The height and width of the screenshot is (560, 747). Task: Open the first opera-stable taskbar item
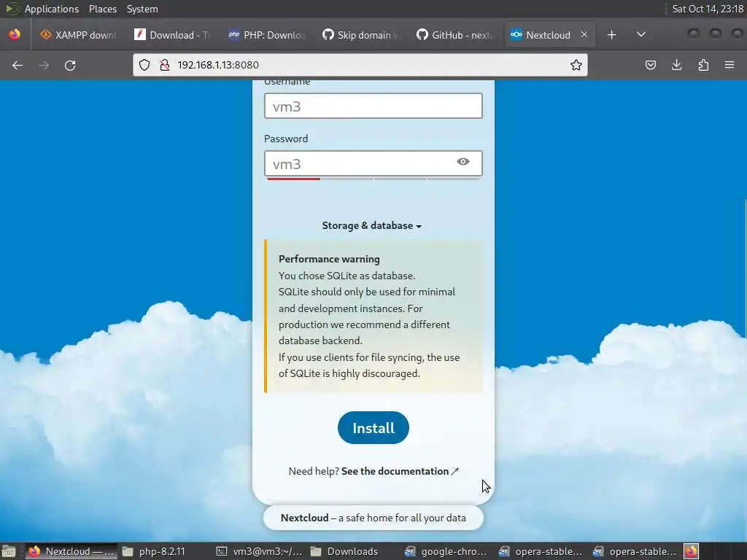coord(541,551)
